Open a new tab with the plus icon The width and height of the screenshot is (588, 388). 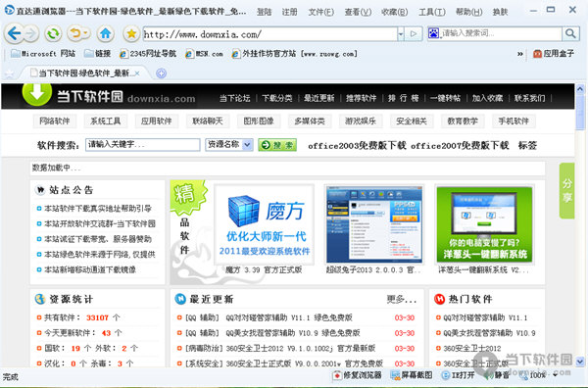tap(162, 73)
